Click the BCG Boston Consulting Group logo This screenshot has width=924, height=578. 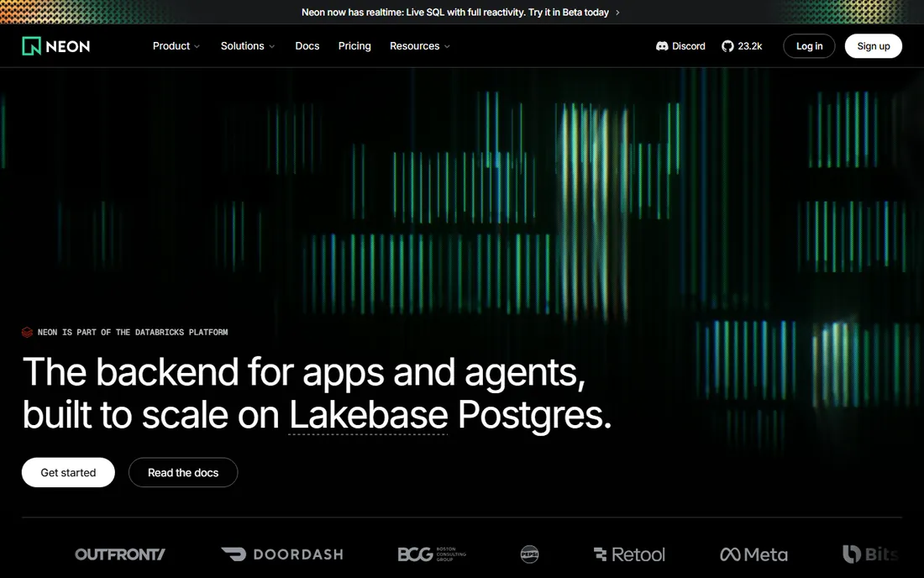432,554
